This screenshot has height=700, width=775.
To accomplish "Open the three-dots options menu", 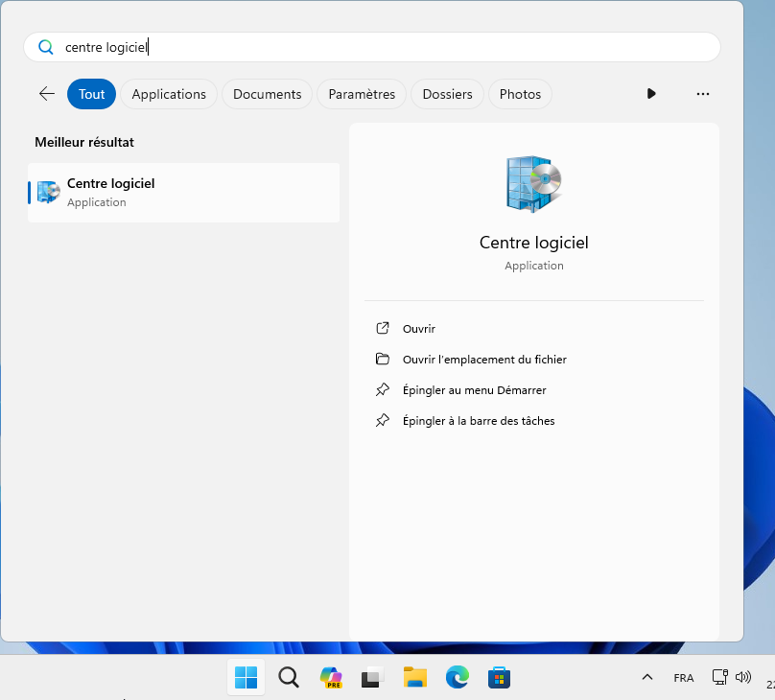I will click(703, 94).
